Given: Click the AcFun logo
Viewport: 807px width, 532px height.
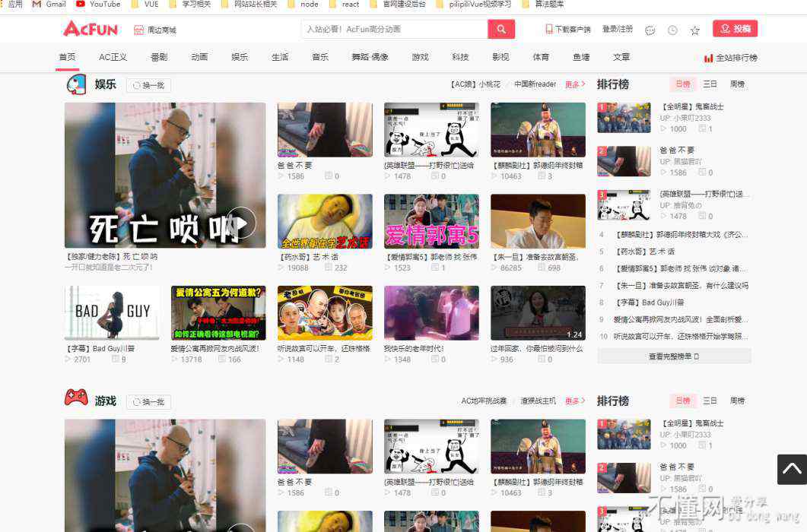Looking at the screenshot, I should click(91, 29).
